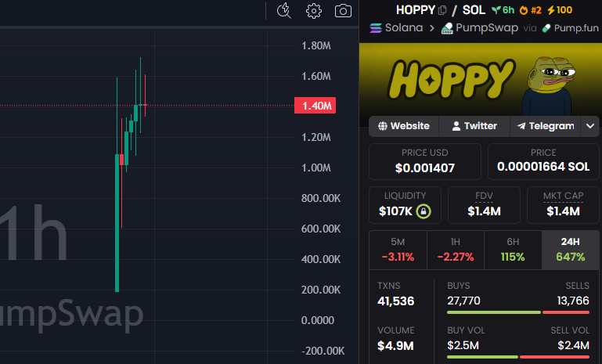Viewport: 602px width, 364px height.
Task: Click the 1.00M price axis label
Action: (x=316, y=168)
